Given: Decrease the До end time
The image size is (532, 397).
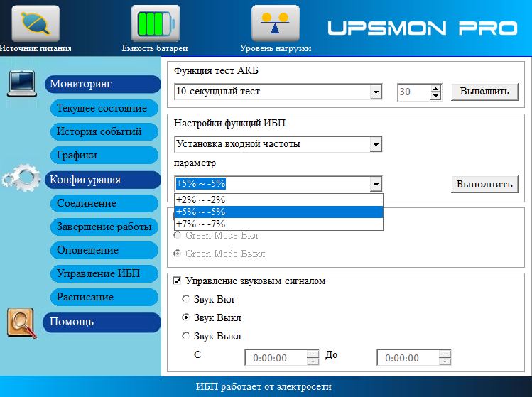Looking at the screenshot, I should (445, 361).
